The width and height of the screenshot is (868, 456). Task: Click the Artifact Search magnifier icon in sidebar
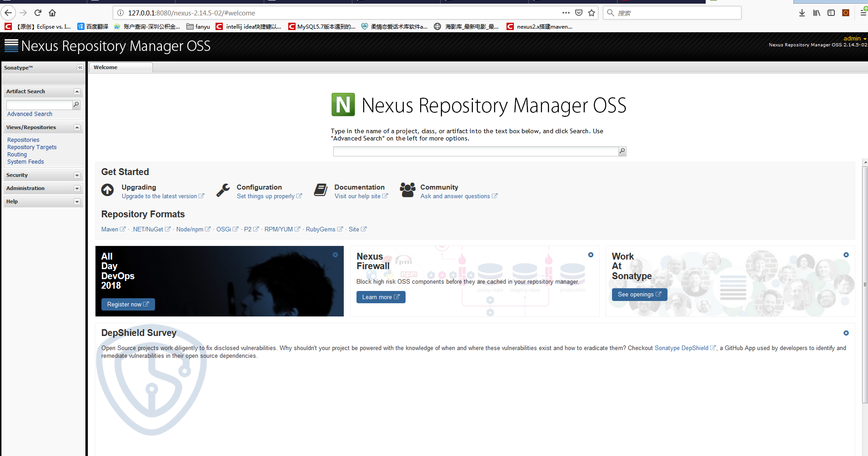click(x=76, y=105)
